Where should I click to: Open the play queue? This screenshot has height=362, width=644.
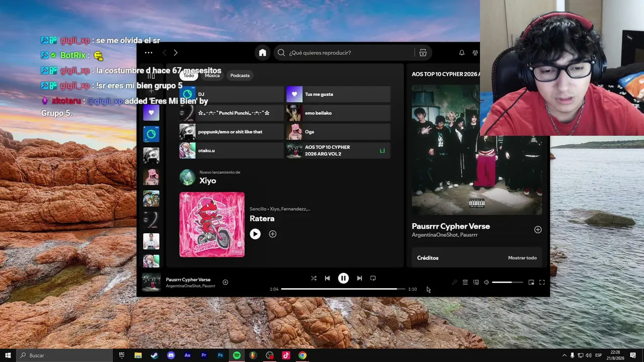465,283
